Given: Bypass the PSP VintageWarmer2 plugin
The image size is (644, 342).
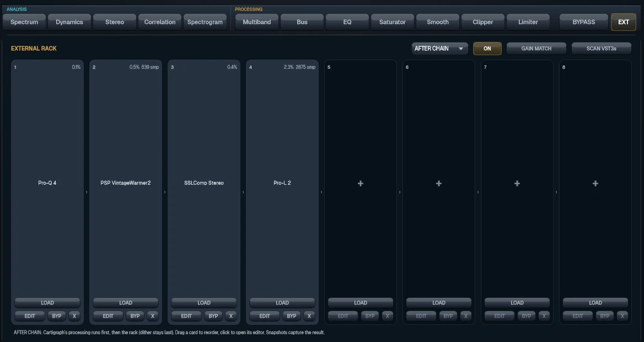Looking at the screenshot, I should click(x=135, y=316).
